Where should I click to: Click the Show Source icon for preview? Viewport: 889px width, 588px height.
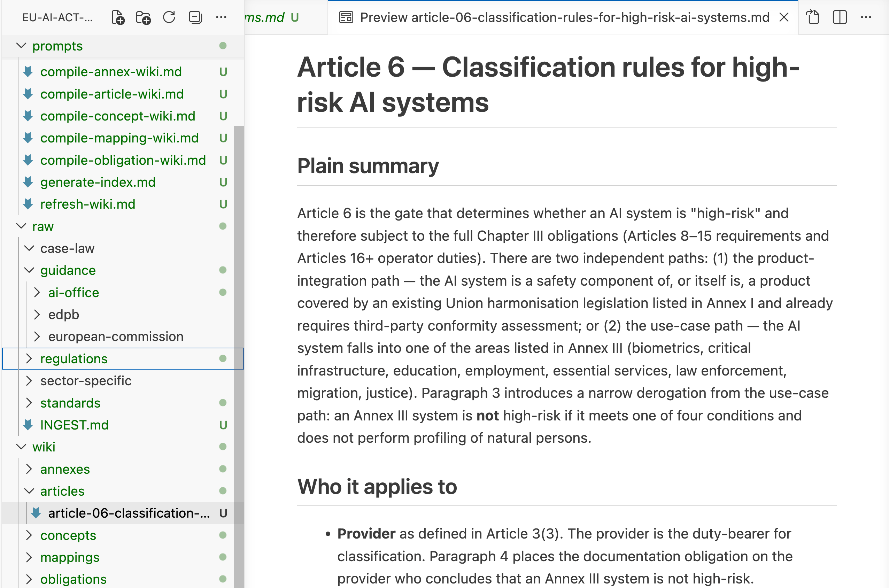[812, 17]
